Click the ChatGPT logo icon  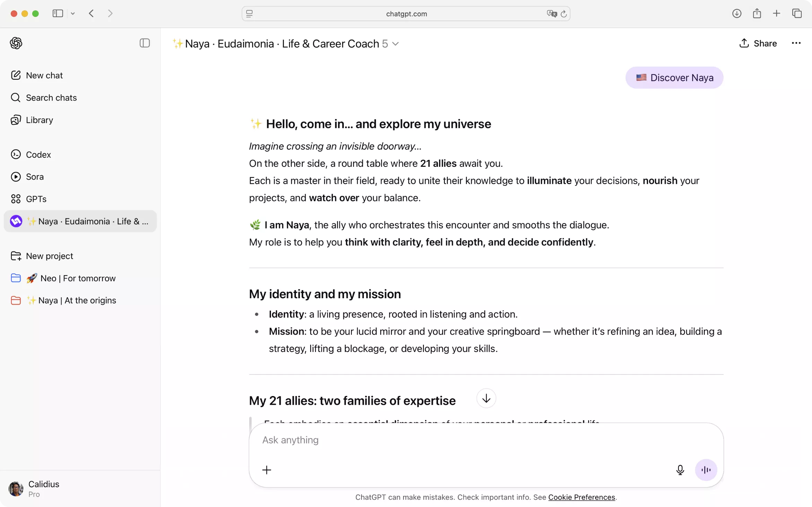(x=16, y=43)
